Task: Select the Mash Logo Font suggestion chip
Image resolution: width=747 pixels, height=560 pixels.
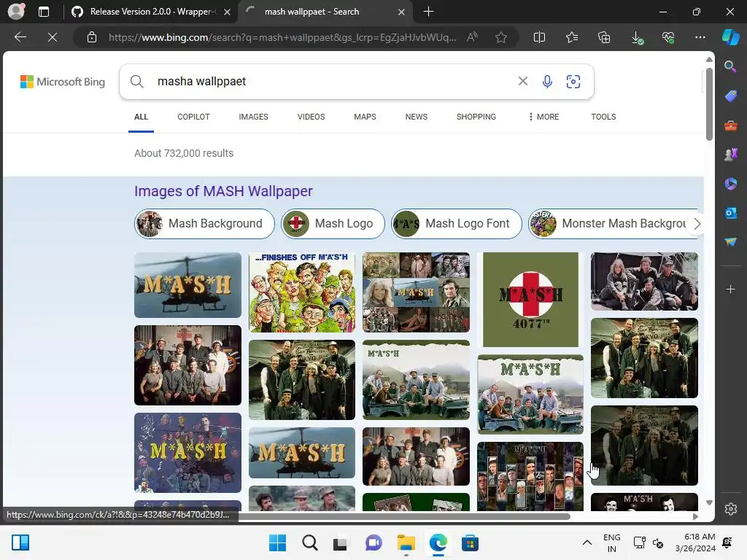Action: tap(457, 223)
